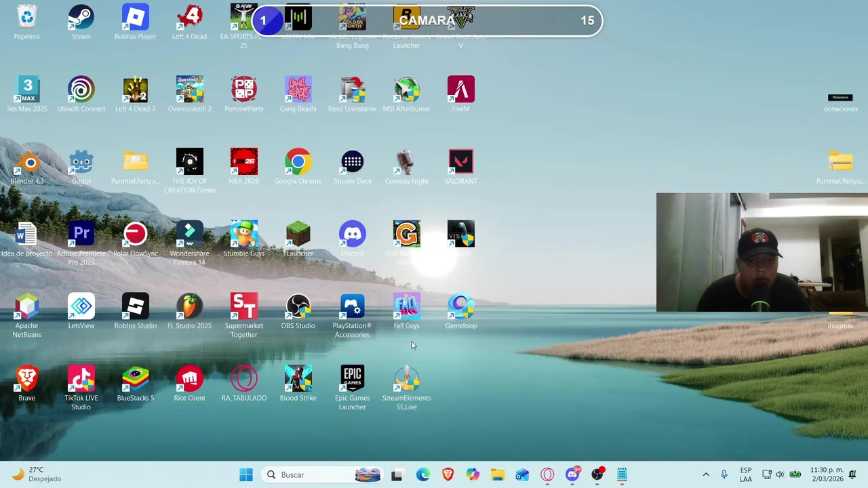Viewport: 868px width, 488px height.
Task: Open Adobe Premiere Pro 2023 shortcut
Action: click(81, 243)
